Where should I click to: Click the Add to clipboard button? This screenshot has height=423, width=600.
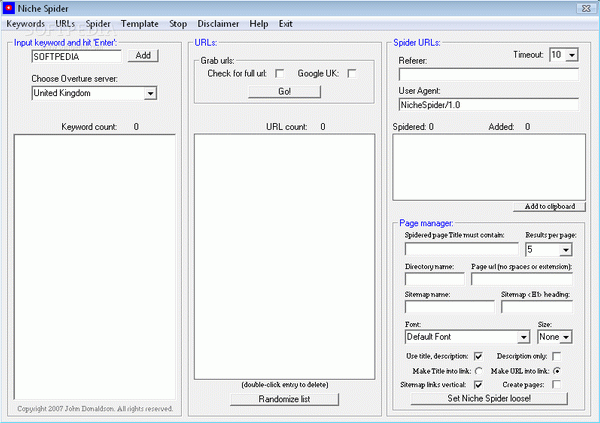[x=549, y=207]
